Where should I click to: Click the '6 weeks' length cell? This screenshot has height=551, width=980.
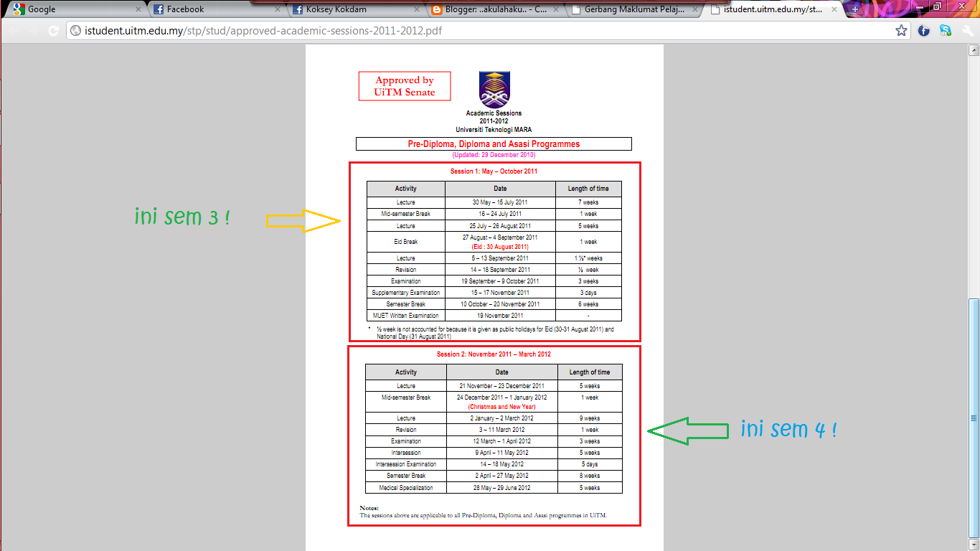coord(588,304)
